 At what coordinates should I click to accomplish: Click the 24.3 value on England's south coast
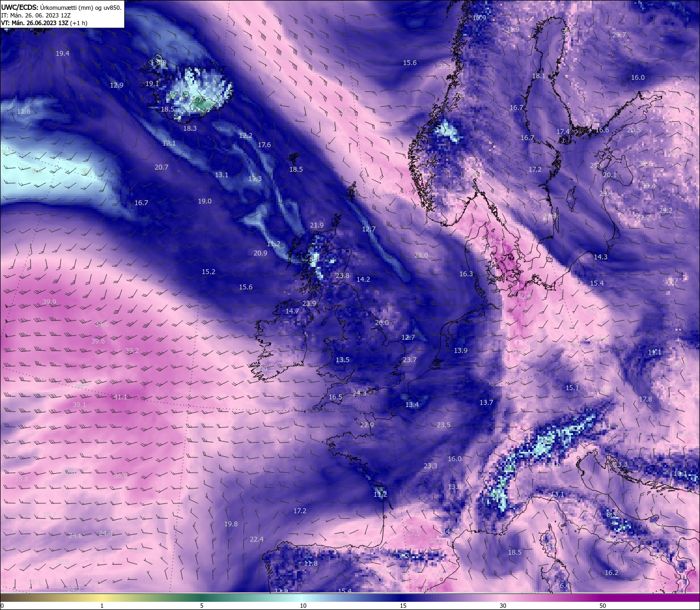359,393
